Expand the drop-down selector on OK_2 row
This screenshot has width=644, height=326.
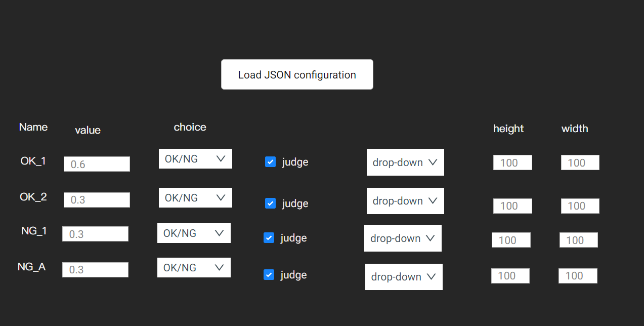405,200
